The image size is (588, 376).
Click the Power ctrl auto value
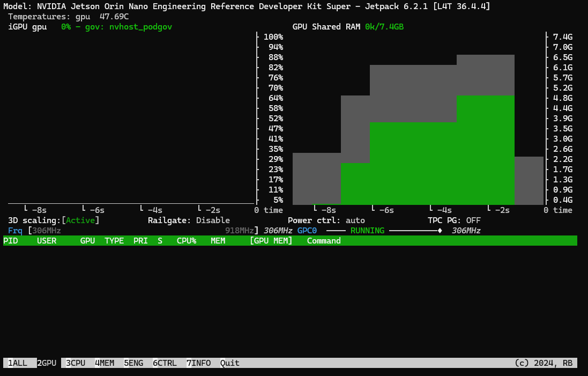point(355,220)
